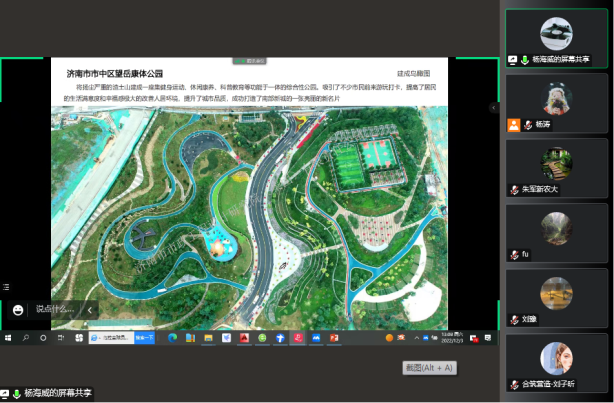Click the 说点什么 chat input field
The width and height of the screenshot is (614, 403).
point(57,310)
